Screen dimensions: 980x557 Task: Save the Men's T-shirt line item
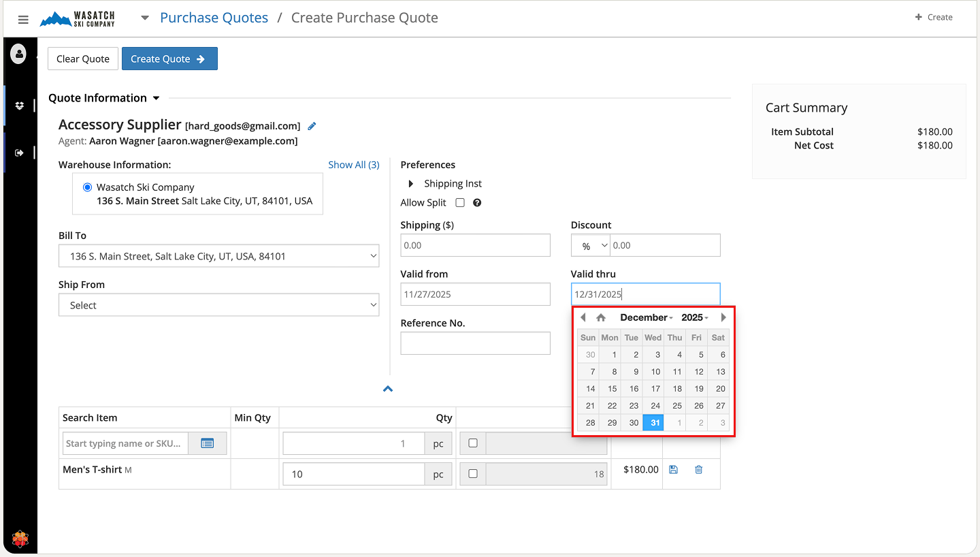[x=673, y=470]
